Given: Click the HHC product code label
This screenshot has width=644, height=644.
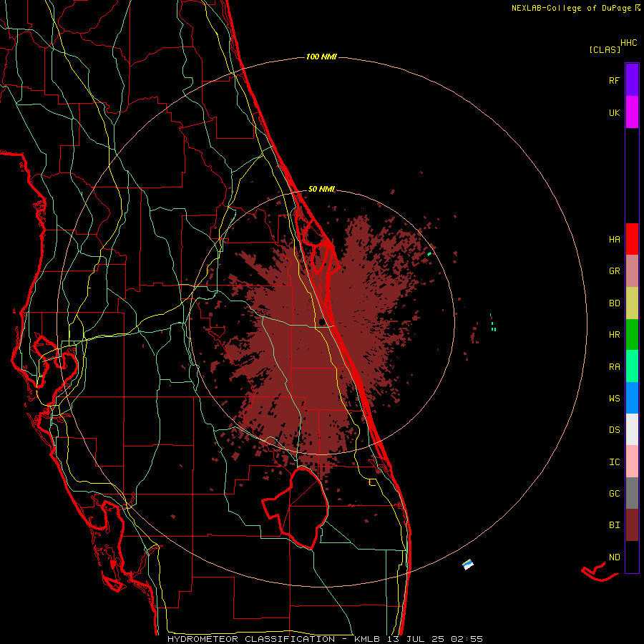Looking at the screenshot, I should point(629,43).
